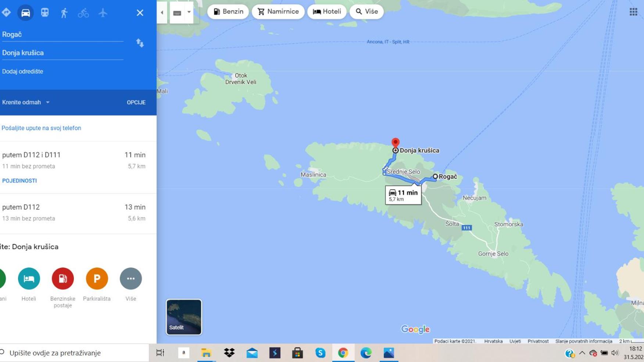644x362 pixels.
Task: Filter map by Namirnice chip
Action: [x=278, y=12]
